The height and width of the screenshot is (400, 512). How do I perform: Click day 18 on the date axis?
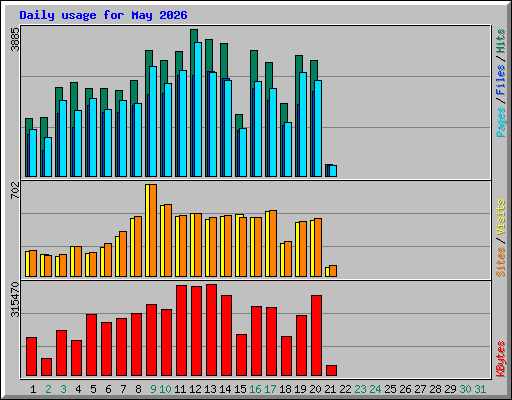tap(285, 389)
